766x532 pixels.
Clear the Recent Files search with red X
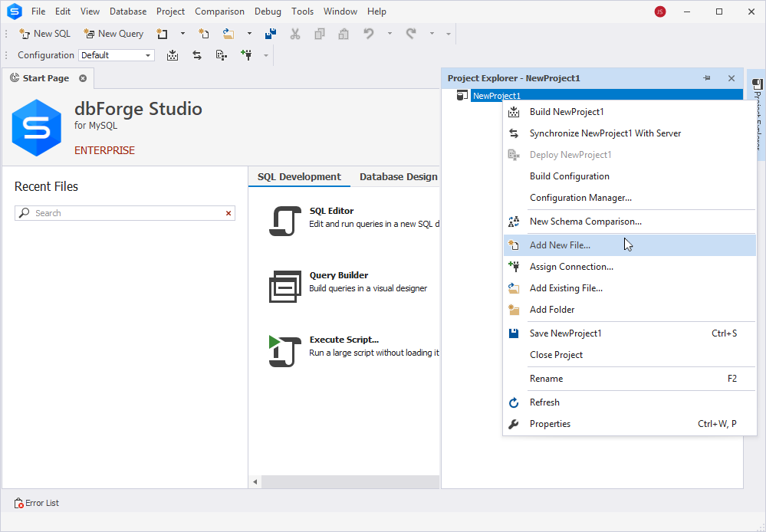[228, 213]
